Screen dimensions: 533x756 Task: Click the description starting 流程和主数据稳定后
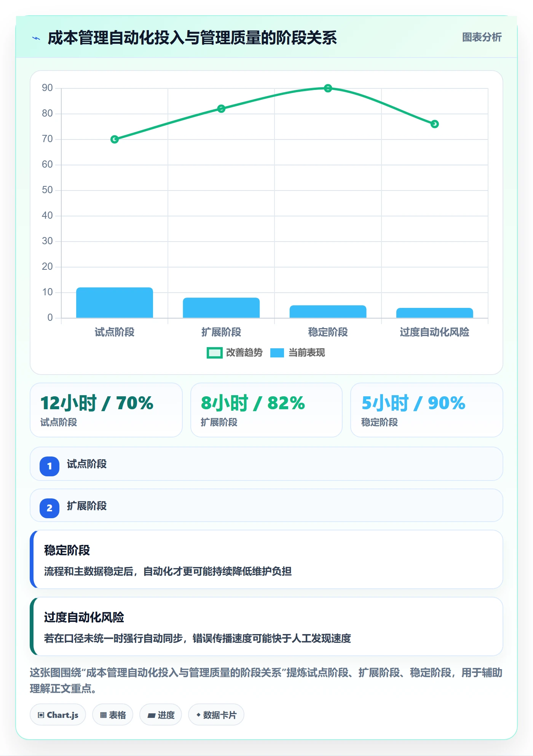tap(168, 571)
